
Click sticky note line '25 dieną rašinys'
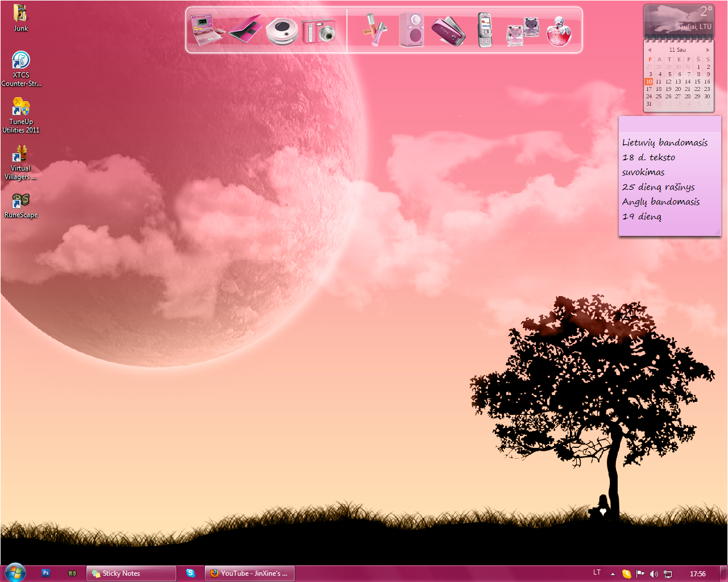pos(658,187)
